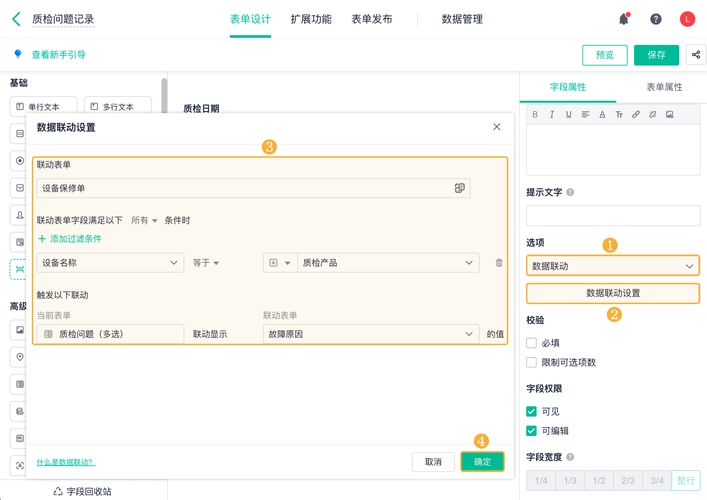Click the help icon next to 提示文字

[570, 193]
